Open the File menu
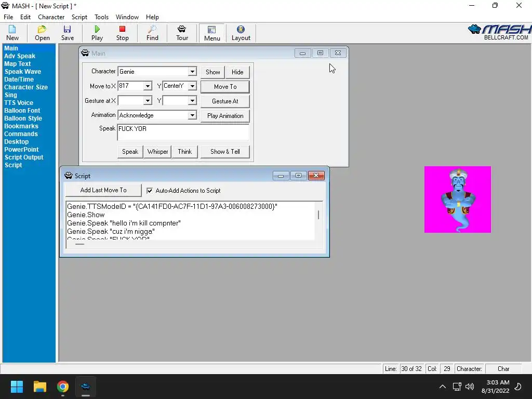The height and width of the screenshot is (399, 532). click(8, 17)
